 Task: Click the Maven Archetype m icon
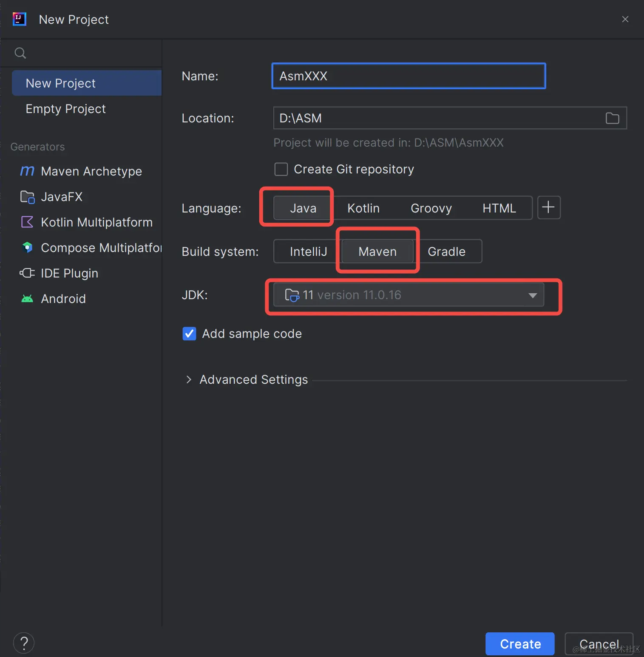tap(27, 171)
